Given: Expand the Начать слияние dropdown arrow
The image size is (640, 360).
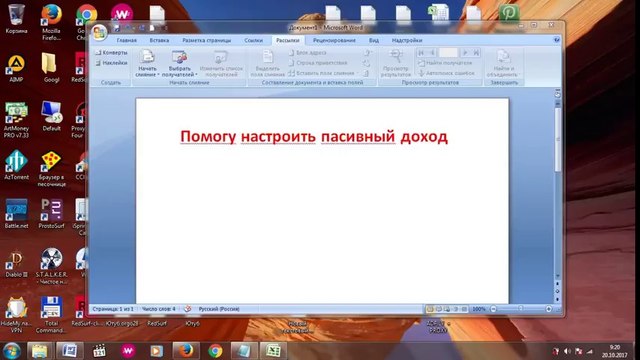Looking at the screenshot, I should 158,75.
